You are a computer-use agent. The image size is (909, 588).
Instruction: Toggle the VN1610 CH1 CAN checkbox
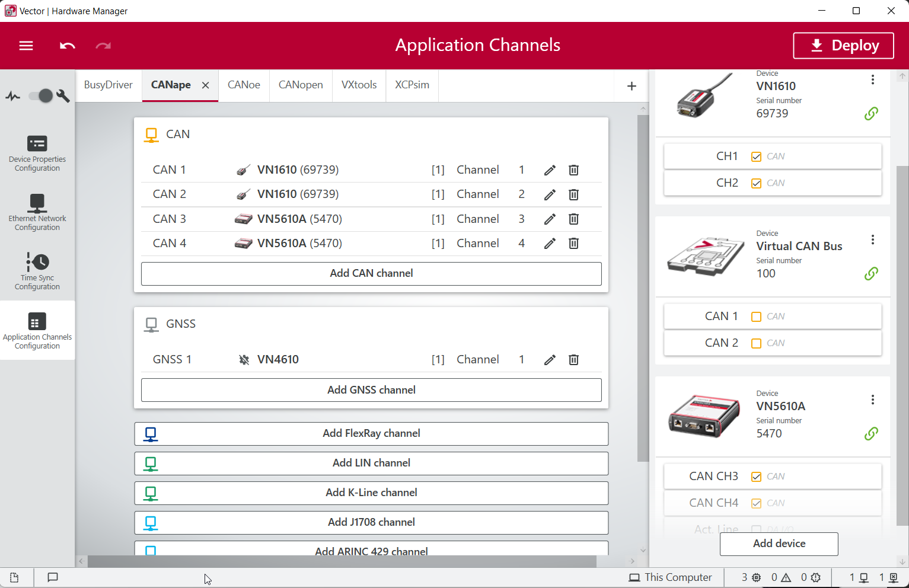(x=756, y=156)
